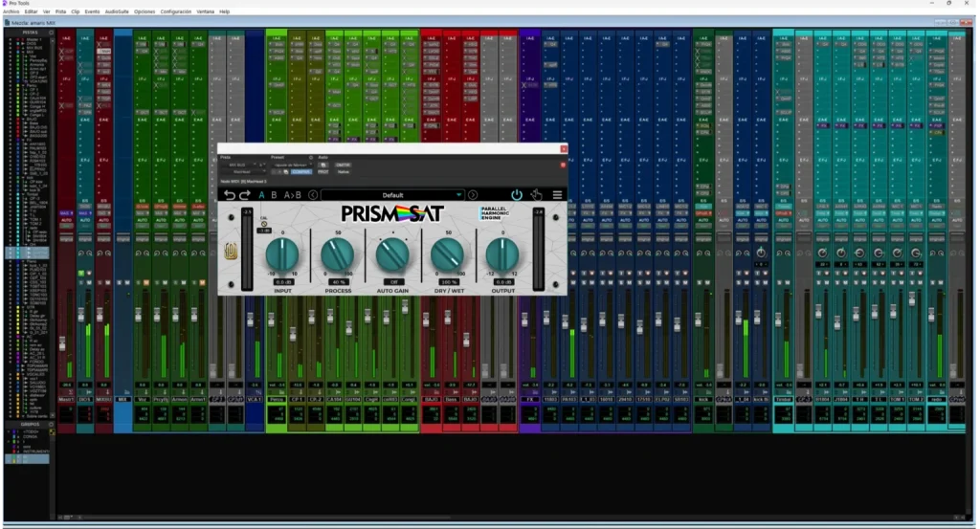
Task: Click the INPUT knob
Action: 282,254
